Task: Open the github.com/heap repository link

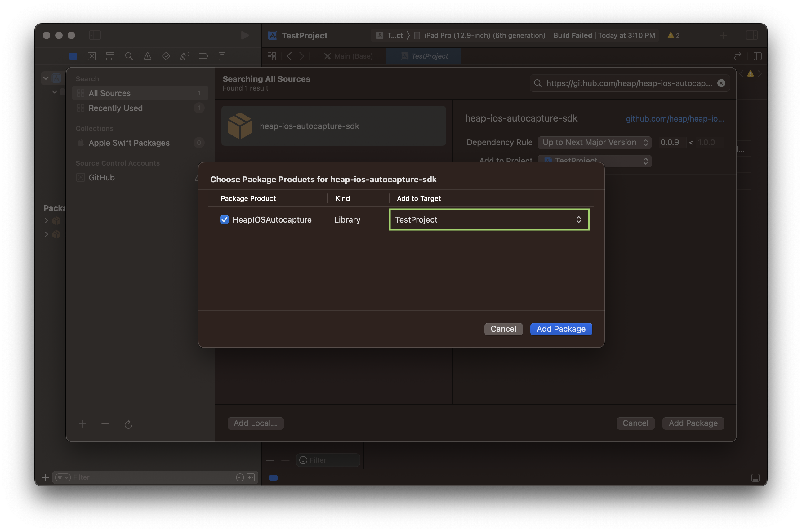Action: tap(675, 119)
